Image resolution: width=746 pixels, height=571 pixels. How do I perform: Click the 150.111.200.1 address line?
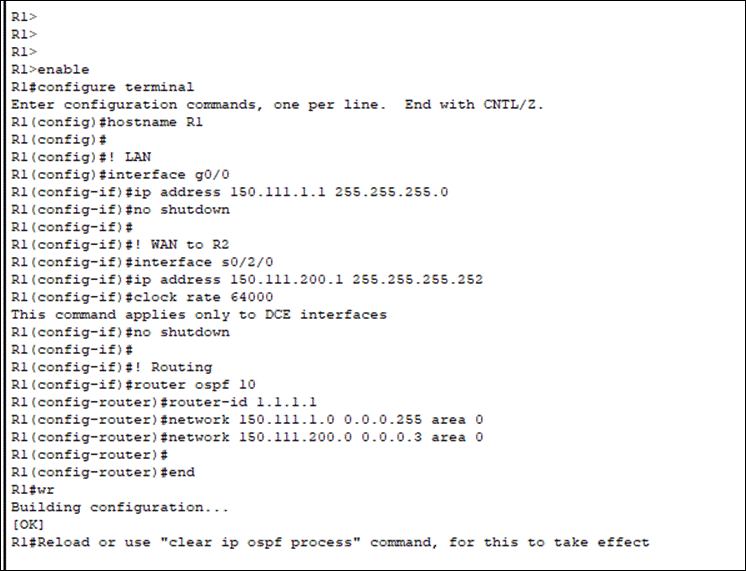[x=247, y=279]
